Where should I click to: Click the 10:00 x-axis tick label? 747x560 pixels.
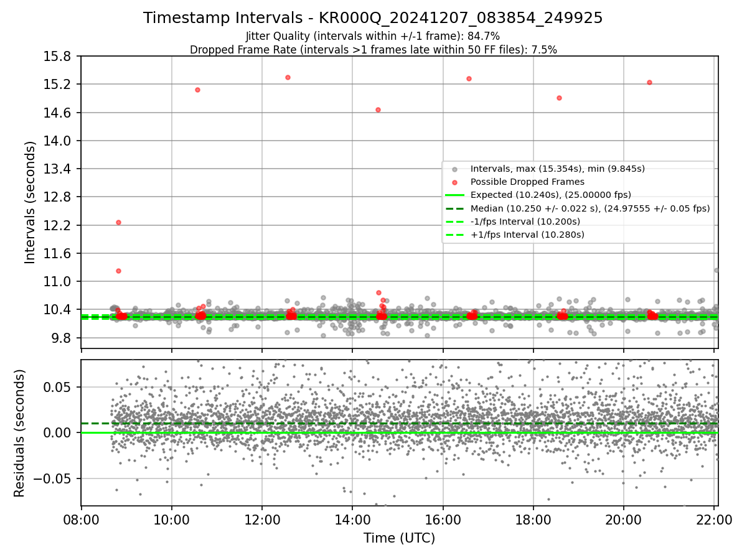pos(171,520)
